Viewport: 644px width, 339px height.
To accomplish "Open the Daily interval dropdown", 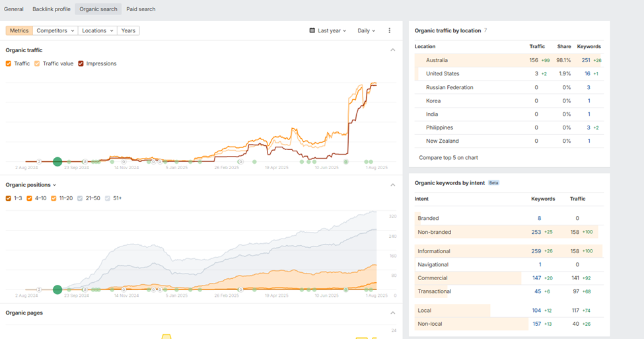I will (x=366, y=30).
